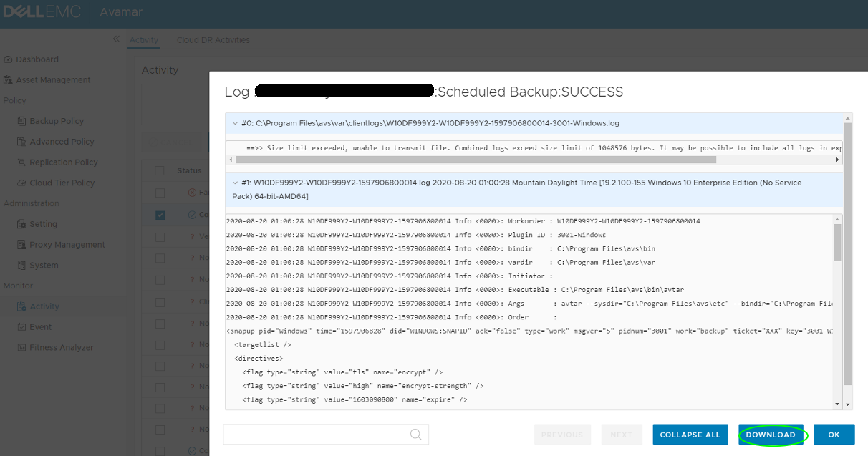This screenshot has width=868, height=456.
Task: Click the 'vardir' log line
Action: (440, 262)
